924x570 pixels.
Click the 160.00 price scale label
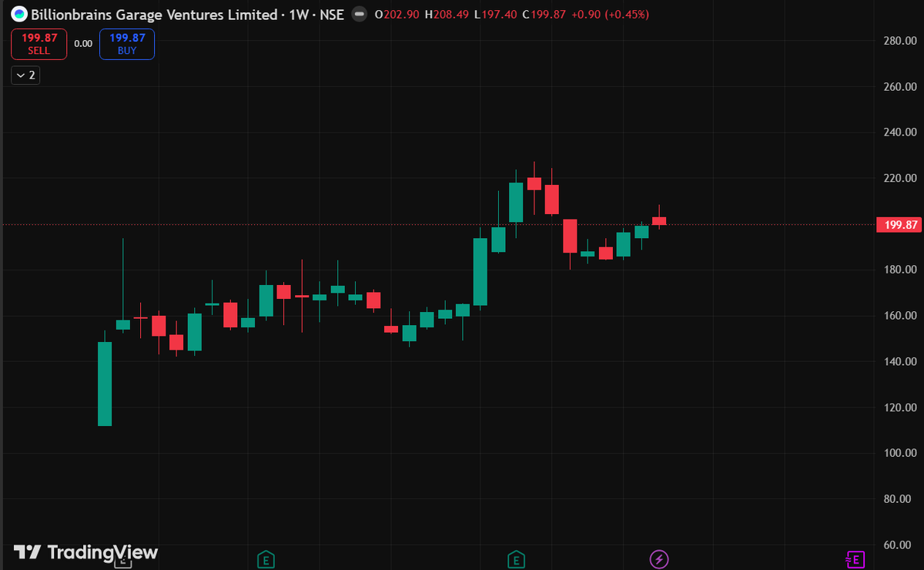pos(900,316)
